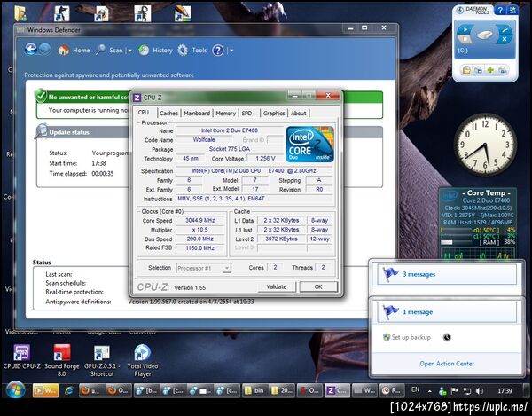Screen dimensions: 532x416
Task: Open History in Windows Defender
Action: click(143, 51)
